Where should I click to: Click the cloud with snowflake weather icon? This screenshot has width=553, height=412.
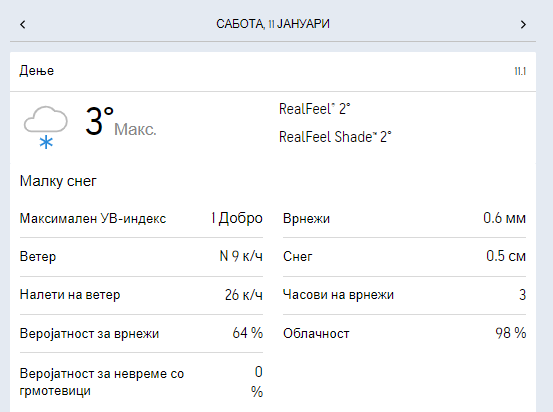[45, 127]
